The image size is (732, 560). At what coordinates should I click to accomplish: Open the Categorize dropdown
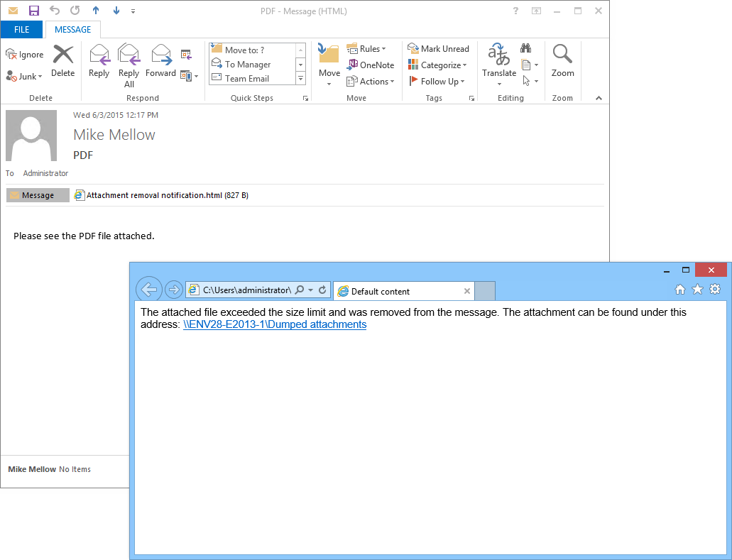click(x=437, y=65)
